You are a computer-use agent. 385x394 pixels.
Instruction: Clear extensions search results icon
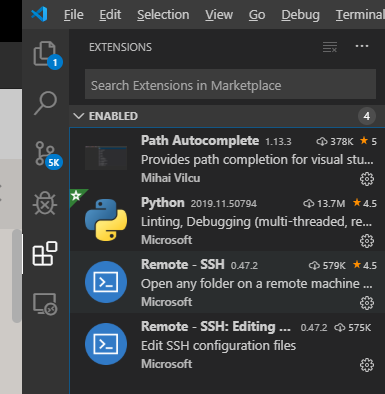[330, 47]
